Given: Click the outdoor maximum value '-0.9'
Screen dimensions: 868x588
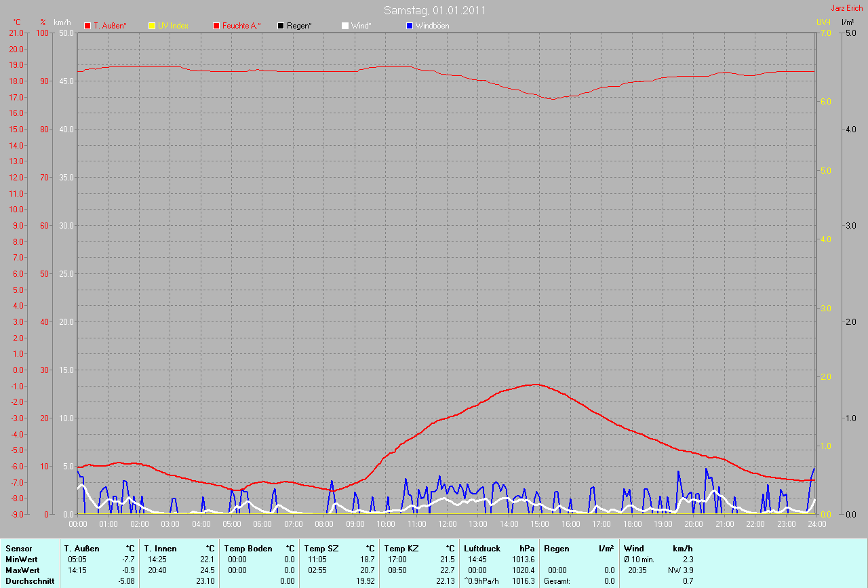Looking at the screenshot, I should [x=127, y=570].
